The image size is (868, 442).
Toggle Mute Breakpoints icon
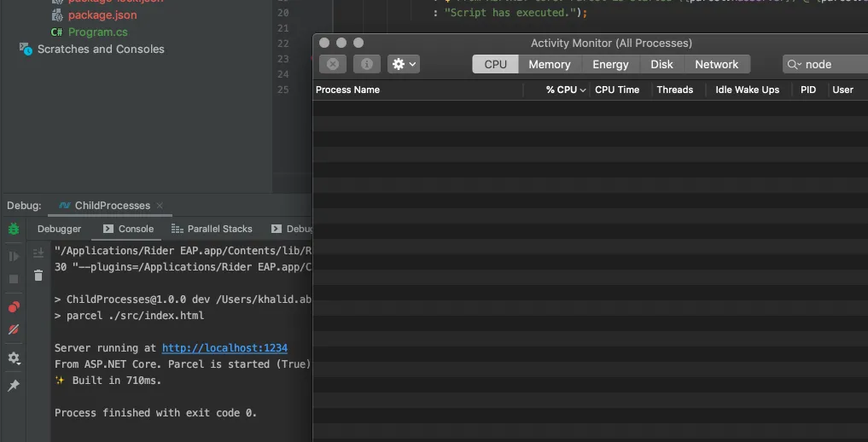pos(14,329)
